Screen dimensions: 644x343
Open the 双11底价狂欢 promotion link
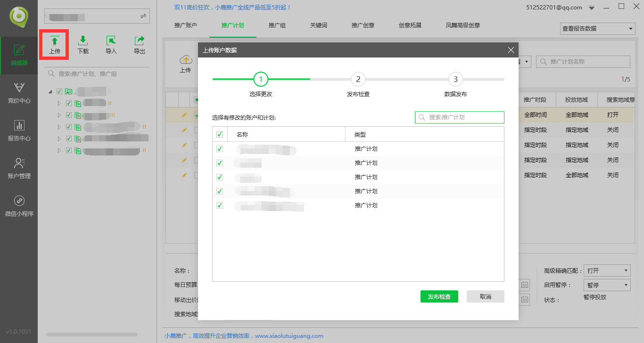tap(233, 8)
